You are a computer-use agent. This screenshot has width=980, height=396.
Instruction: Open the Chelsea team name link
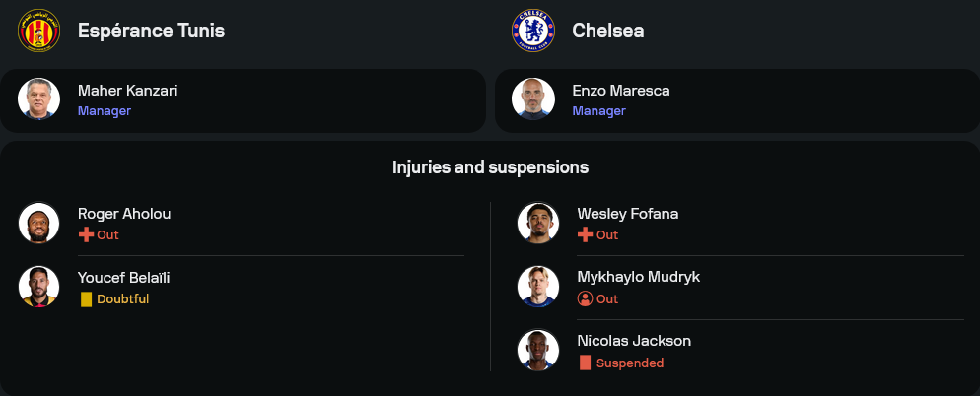607,31
